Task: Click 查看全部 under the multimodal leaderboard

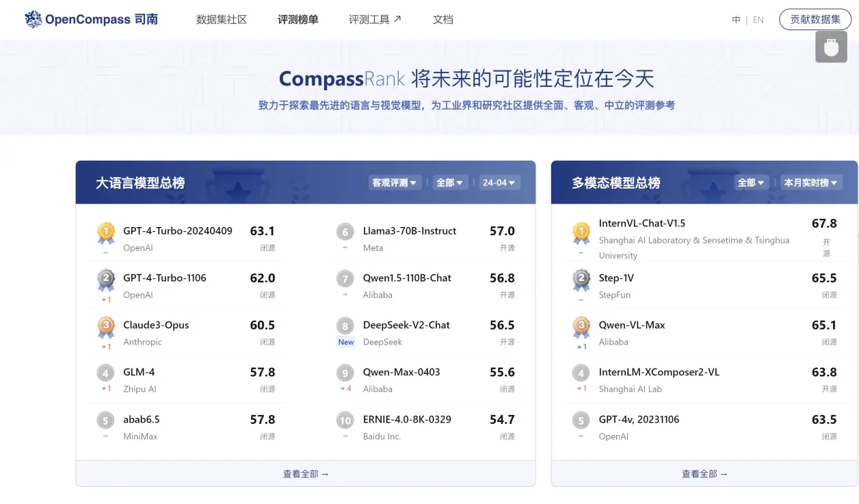Action: tap(704, 473)
